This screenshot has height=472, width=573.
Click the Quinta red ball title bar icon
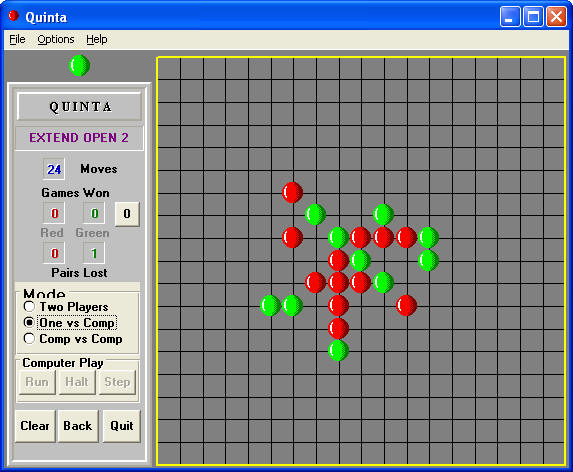(14, 16)
